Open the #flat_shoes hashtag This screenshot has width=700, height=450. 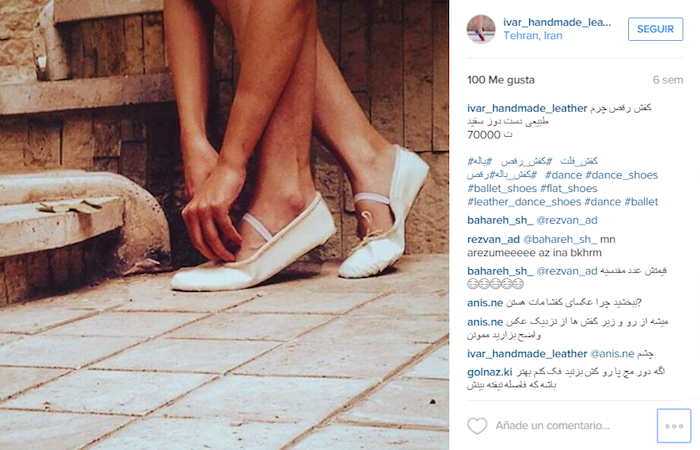[569, 188]
